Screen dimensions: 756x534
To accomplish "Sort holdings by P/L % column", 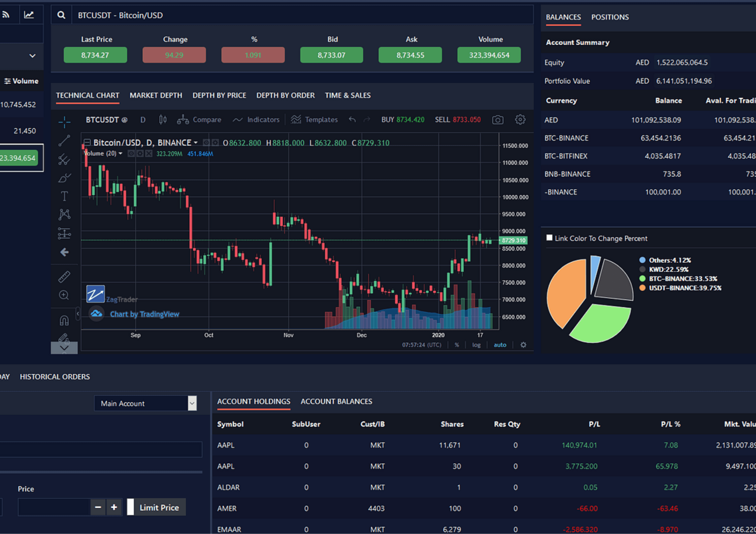I will coord(670,424).
